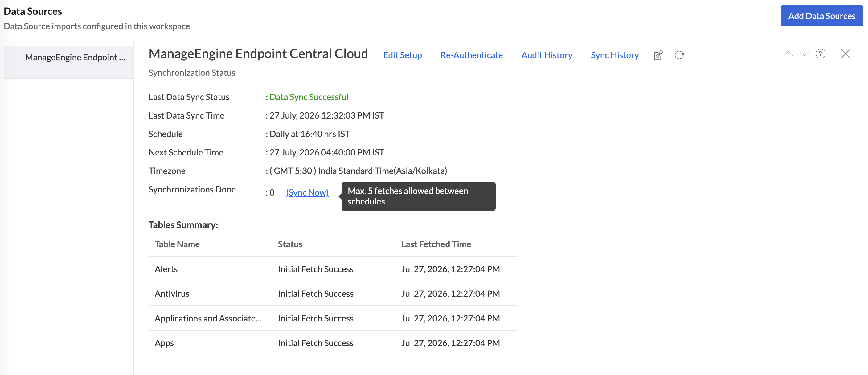Click the Last Data Sync Time value
This screenshot has width=868, height=375.
coord(327,115)
